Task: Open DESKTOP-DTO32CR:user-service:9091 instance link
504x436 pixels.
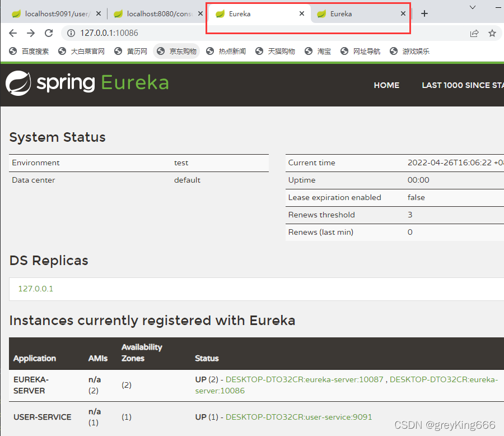Action: tap(298, 417)
